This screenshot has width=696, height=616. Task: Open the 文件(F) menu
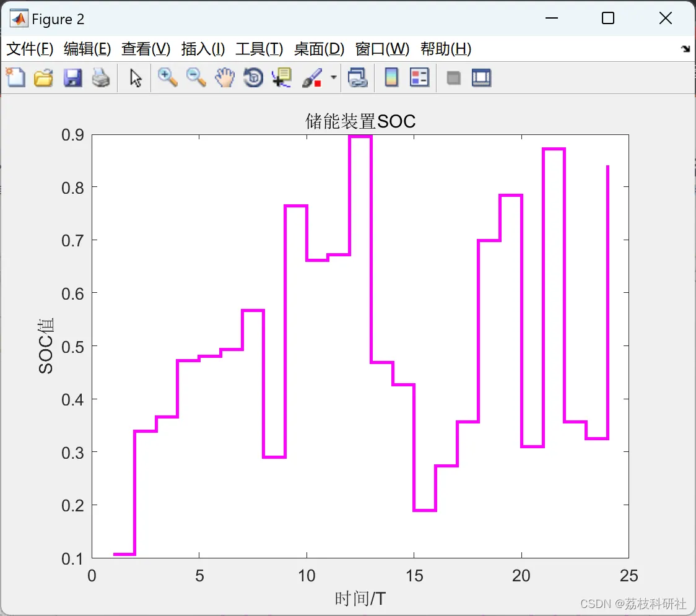30,49
